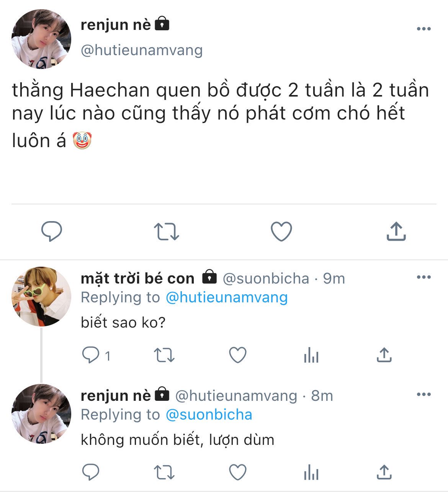
Task: Open the @suonbicha mention link in blue
Action: pyautogui.click(x=209, y=415)
